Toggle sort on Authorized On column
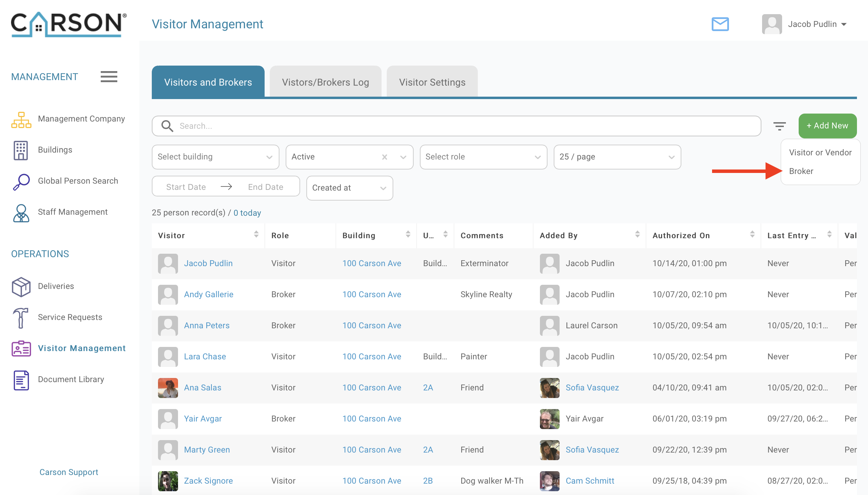The width and height of the screenshot is (868, 495). (x=752, y=234)
